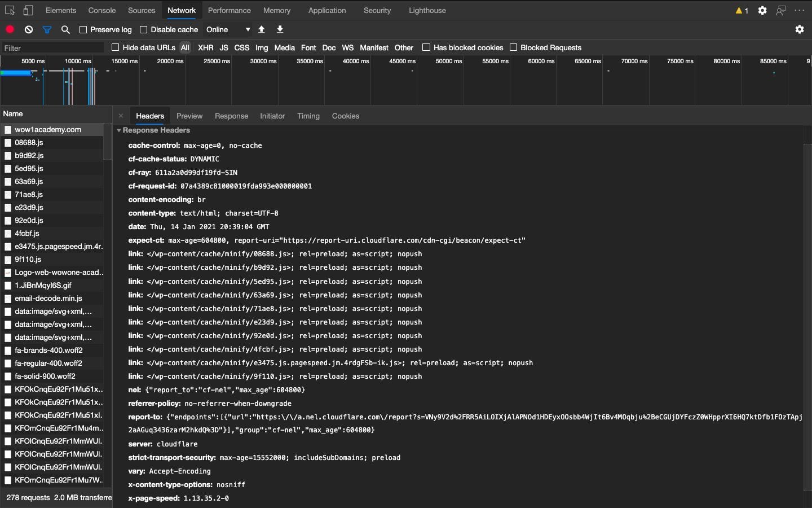Import HAR with the upload icon

[x=262, y=29]
